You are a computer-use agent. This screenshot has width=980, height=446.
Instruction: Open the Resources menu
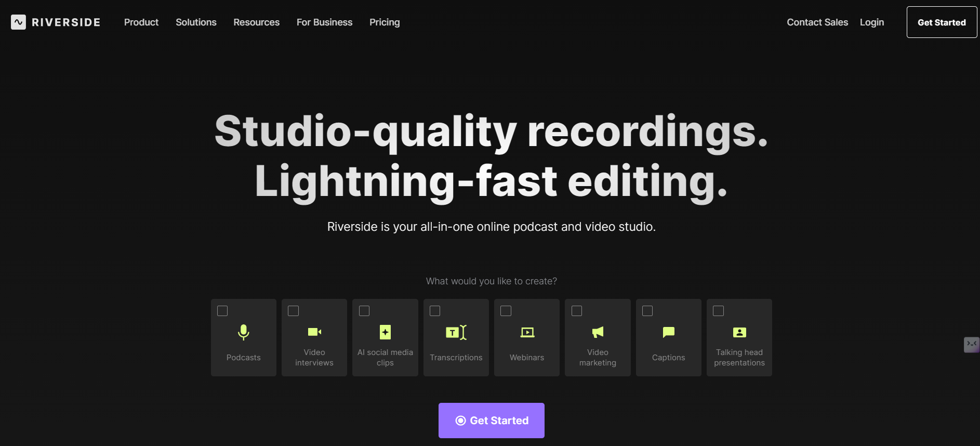(x=256, y=22)
